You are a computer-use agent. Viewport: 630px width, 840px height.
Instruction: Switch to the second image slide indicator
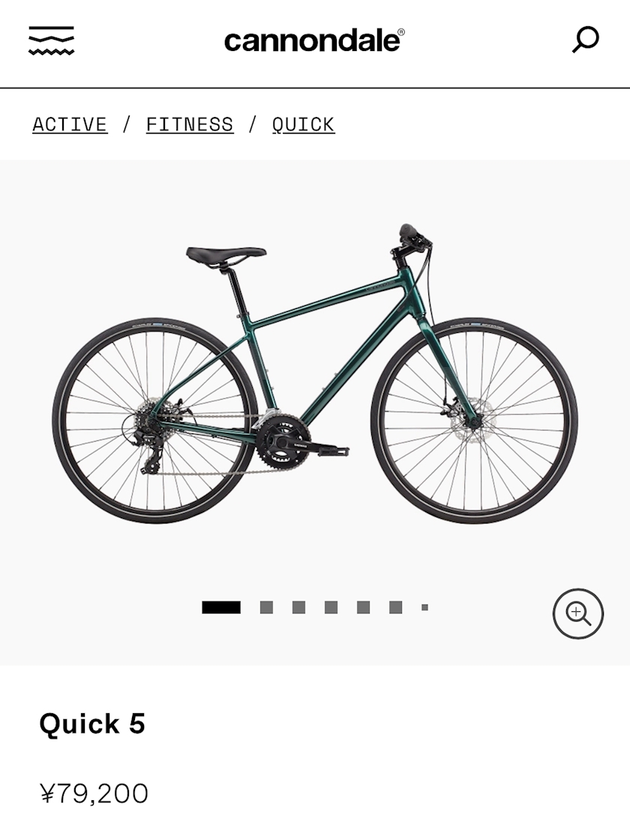(266, 607)
